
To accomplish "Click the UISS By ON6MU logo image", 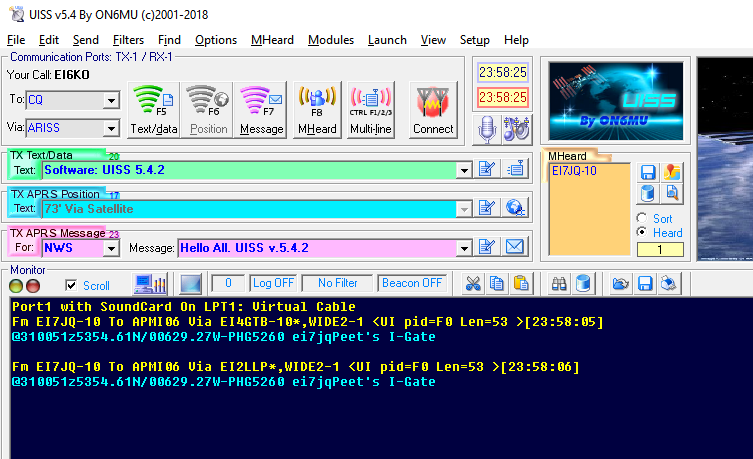I will 616,101.
